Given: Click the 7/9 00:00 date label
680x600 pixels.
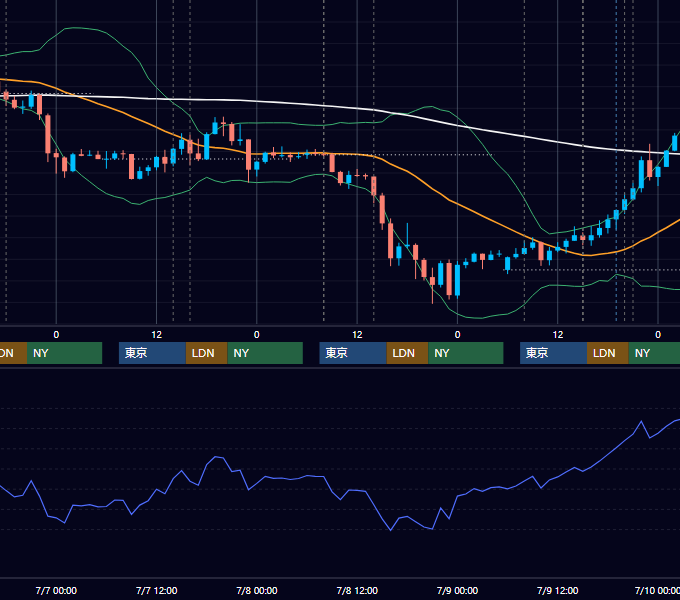Looking at the screenshot, I should coord(457,590).
